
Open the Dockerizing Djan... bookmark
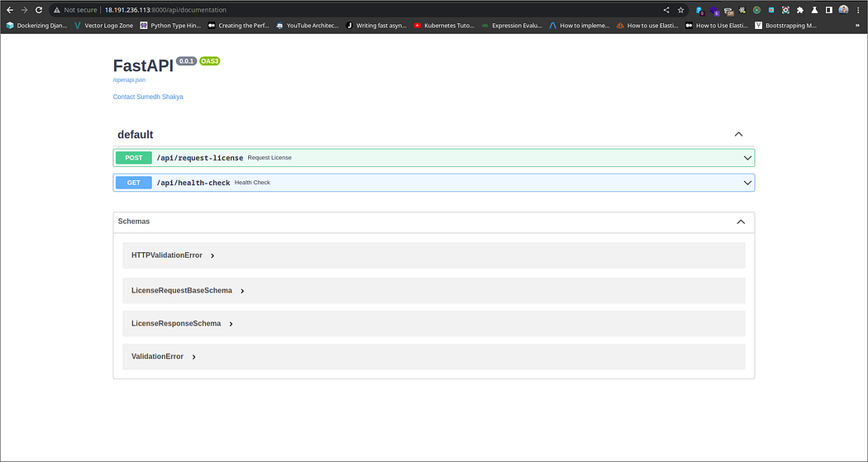(x=36, y=26)
